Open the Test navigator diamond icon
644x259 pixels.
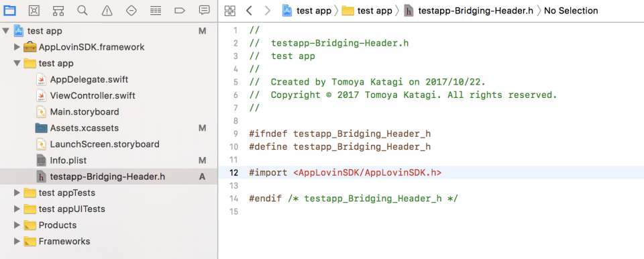131,11
